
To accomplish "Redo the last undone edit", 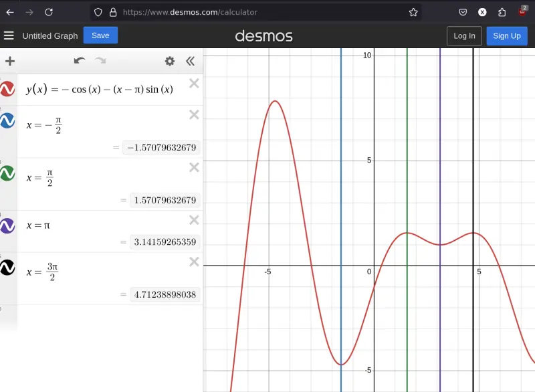I will (x=100, y=61).
